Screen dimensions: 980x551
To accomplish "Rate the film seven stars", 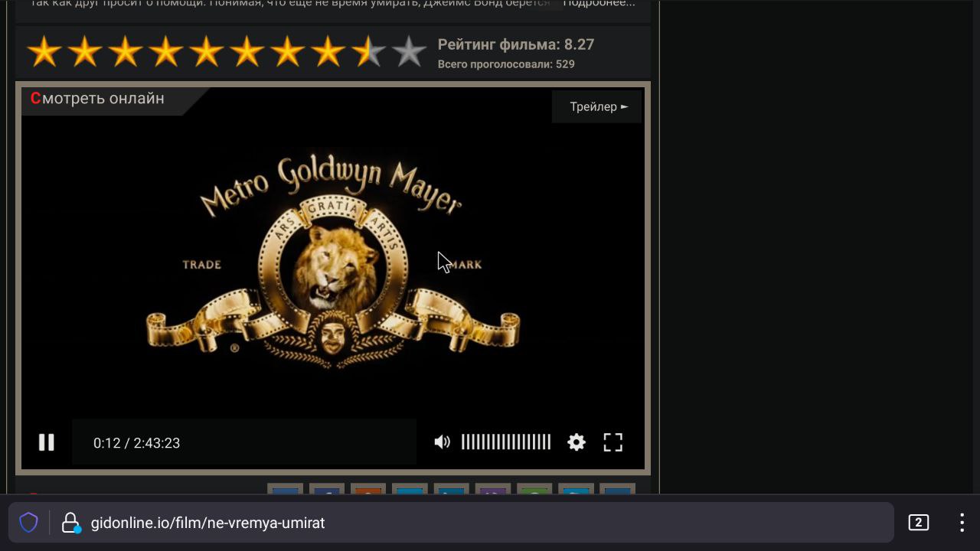I will 288,52.
